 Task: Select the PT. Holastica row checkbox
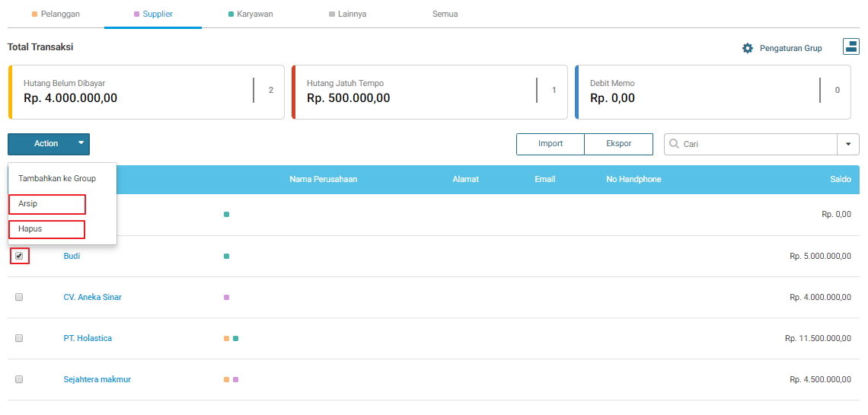(19, 338)
